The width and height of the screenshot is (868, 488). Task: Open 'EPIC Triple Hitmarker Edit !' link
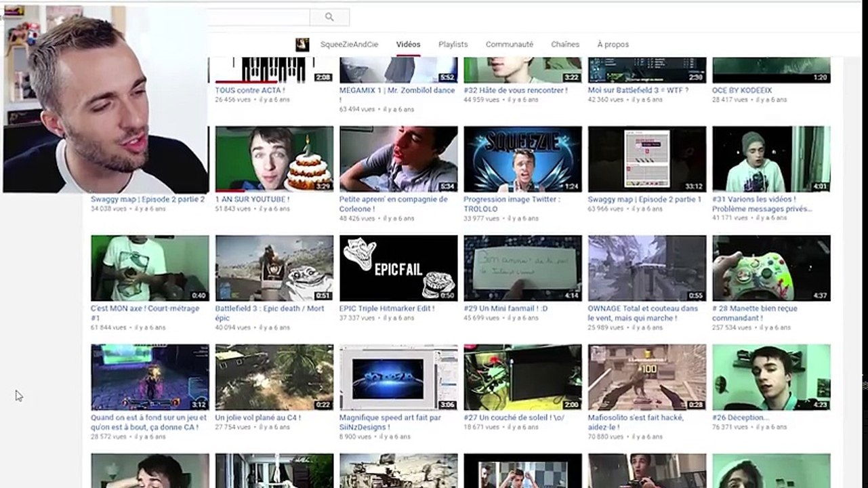click(386, 308)
